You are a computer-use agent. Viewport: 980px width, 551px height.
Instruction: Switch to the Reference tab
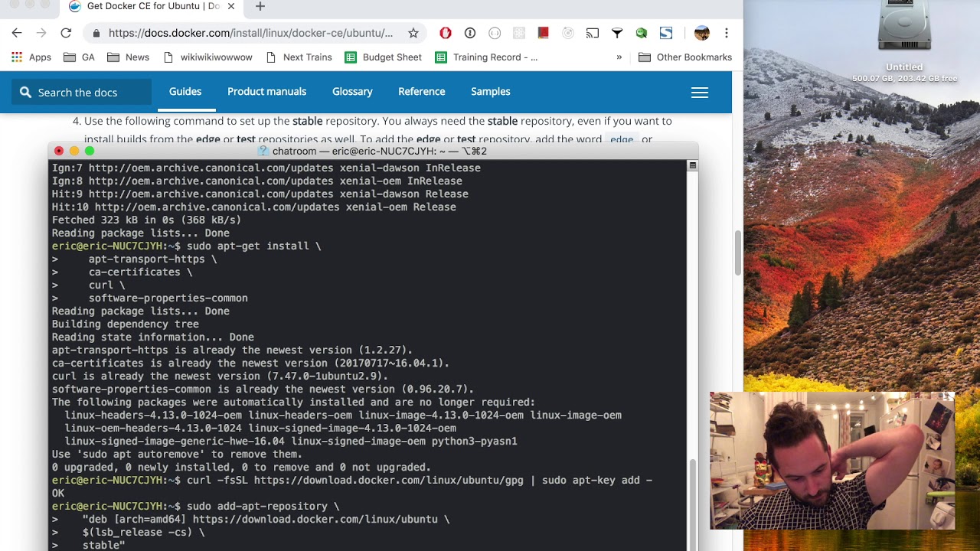(x=421, y=92)
